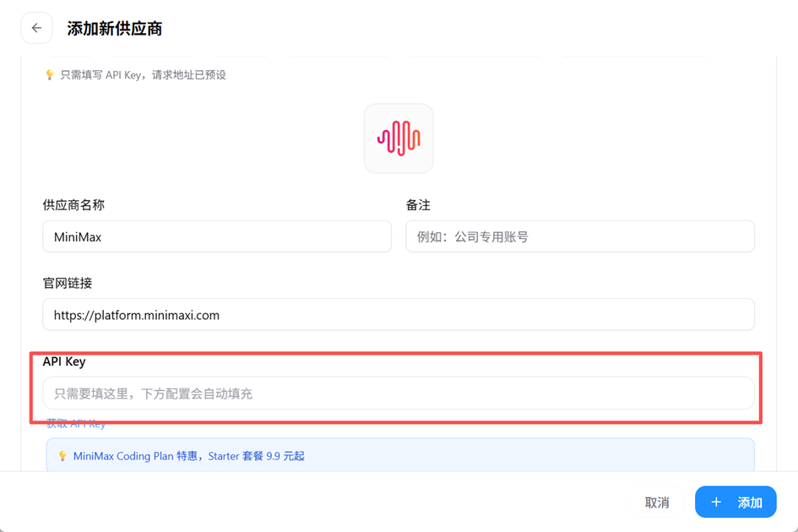
Task: Edit the 供应商名称 field containing MiniMax
Action: click(217, 236)
